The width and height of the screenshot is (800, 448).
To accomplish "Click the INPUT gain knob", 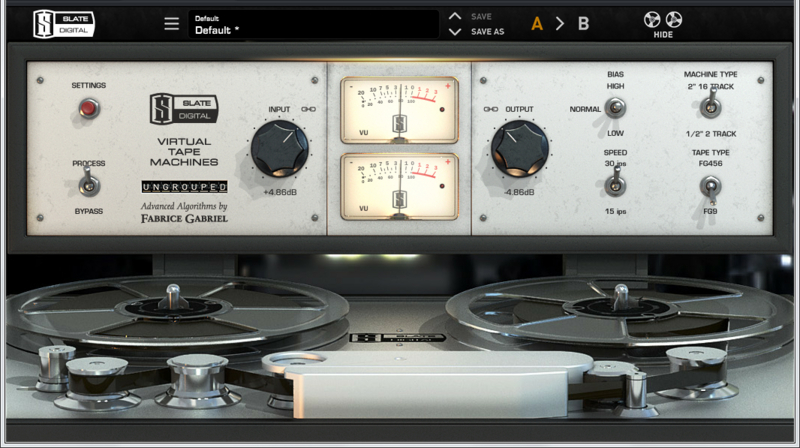I will coord(280,149).
